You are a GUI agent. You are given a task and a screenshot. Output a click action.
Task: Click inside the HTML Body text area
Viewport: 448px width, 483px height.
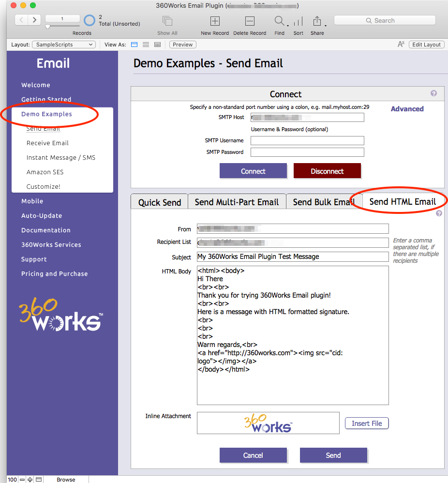pos(293,335)
